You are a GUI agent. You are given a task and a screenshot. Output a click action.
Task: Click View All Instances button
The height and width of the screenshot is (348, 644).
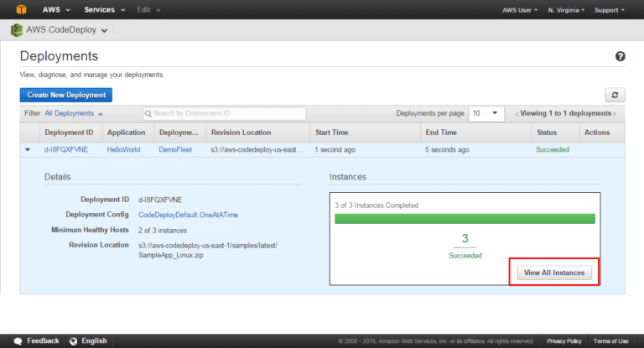click(554, 273)
